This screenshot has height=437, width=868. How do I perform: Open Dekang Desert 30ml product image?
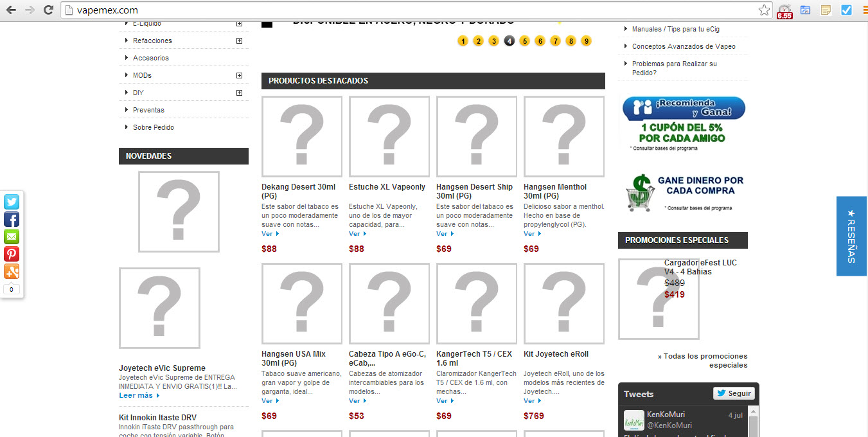[302, 136]
